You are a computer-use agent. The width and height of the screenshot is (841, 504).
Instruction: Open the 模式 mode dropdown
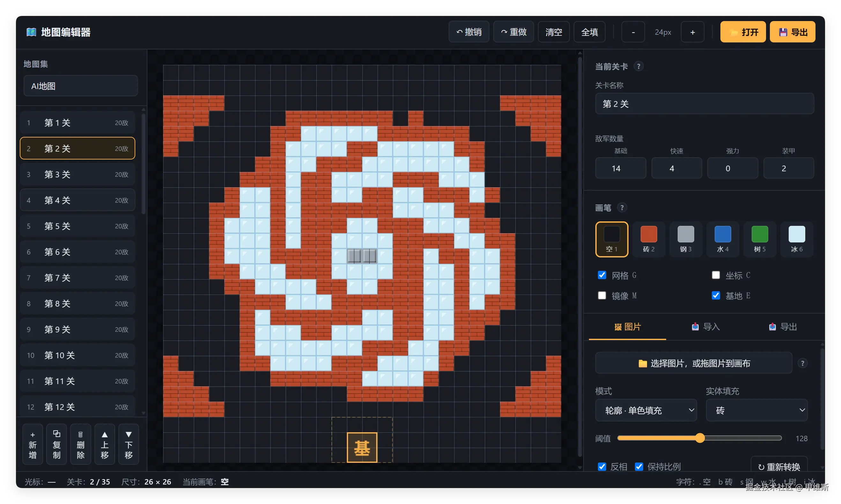click(x=646, y=410)
